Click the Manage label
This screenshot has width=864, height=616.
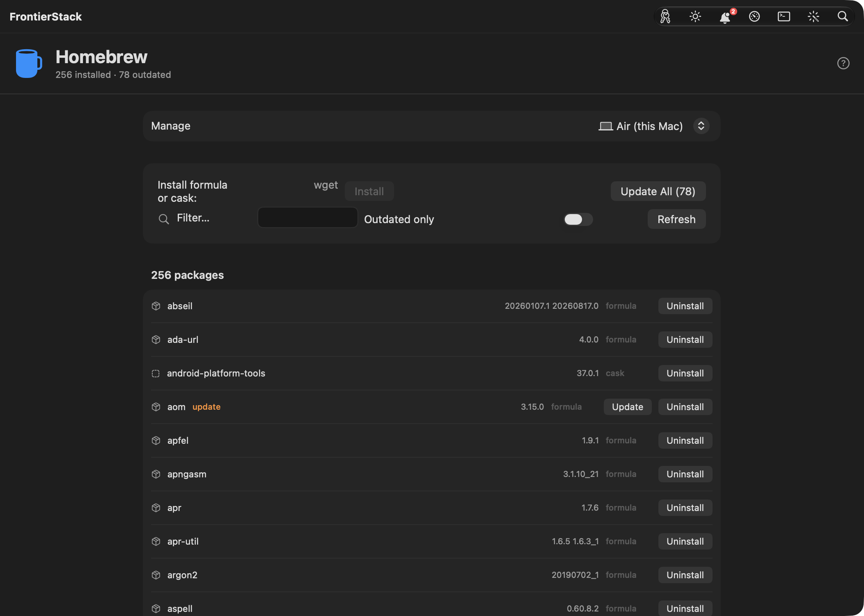tap(171, 126)
